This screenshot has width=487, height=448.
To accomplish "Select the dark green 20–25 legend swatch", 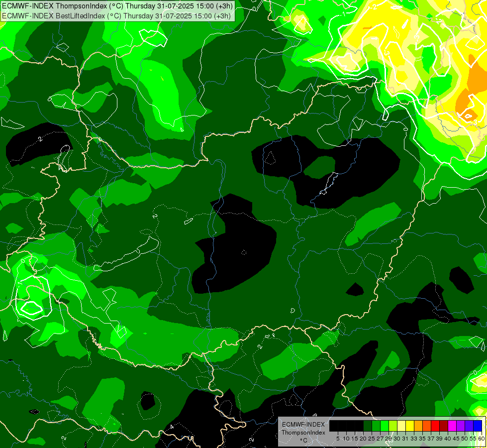I will (x=368, y=426).
